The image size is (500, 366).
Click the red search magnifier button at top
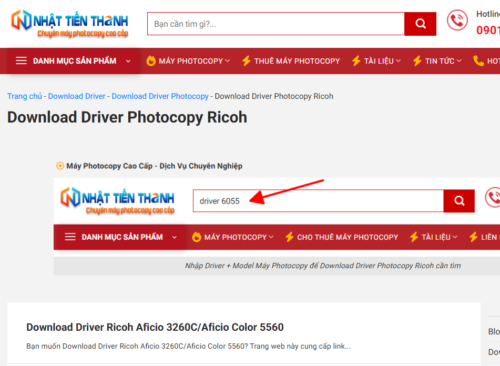tap(420, 24)
